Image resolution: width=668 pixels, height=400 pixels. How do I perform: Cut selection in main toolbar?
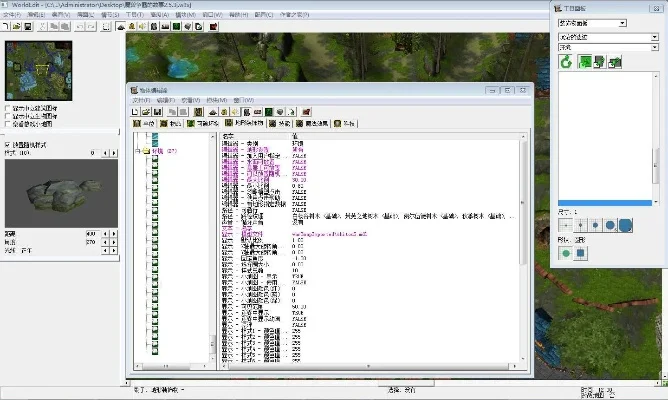click(x=43, y=26)
